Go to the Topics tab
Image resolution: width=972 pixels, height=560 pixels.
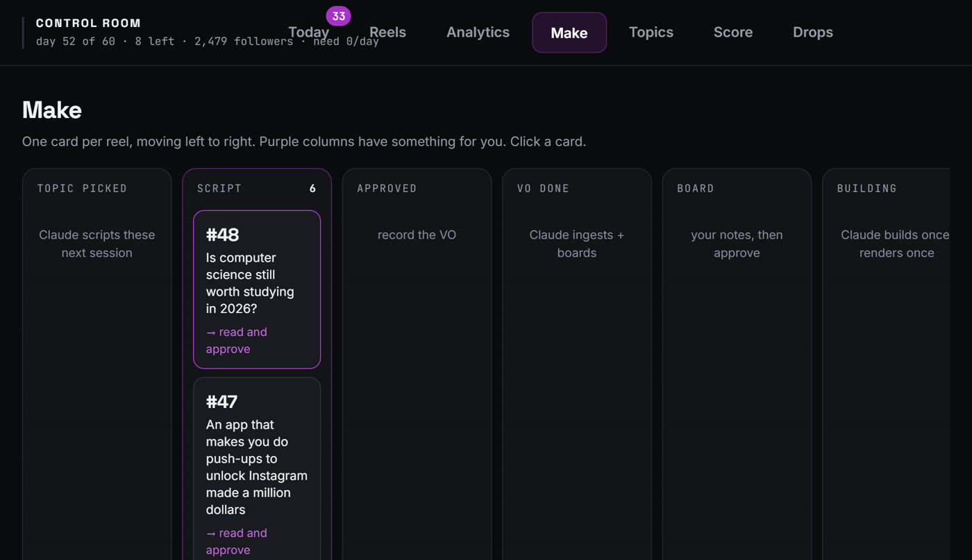(x=651, y=33)
